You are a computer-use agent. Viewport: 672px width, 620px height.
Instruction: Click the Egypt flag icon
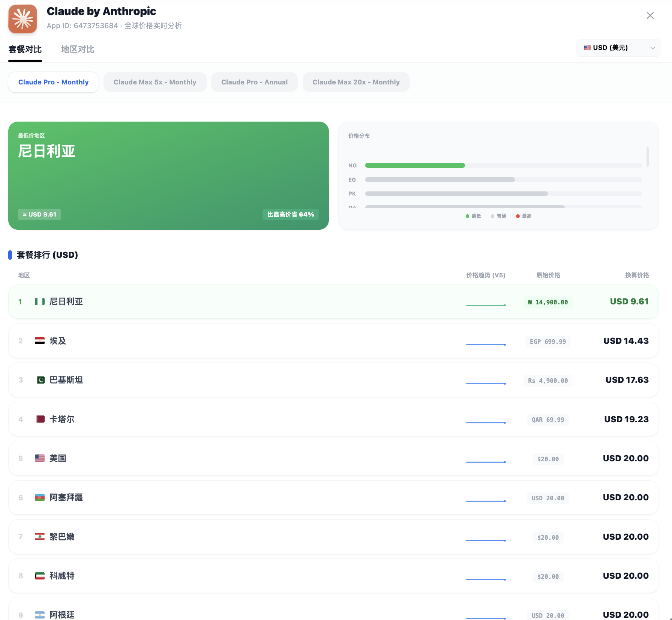(x=40, y=341)
